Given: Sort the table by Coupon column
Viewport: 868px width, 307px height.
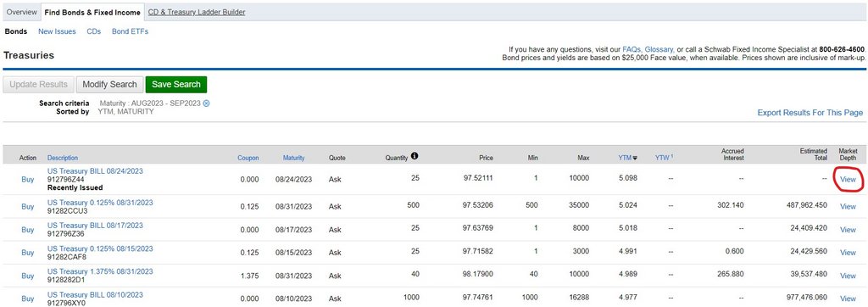Looking at the screenshot, I should tap(248, 158).
